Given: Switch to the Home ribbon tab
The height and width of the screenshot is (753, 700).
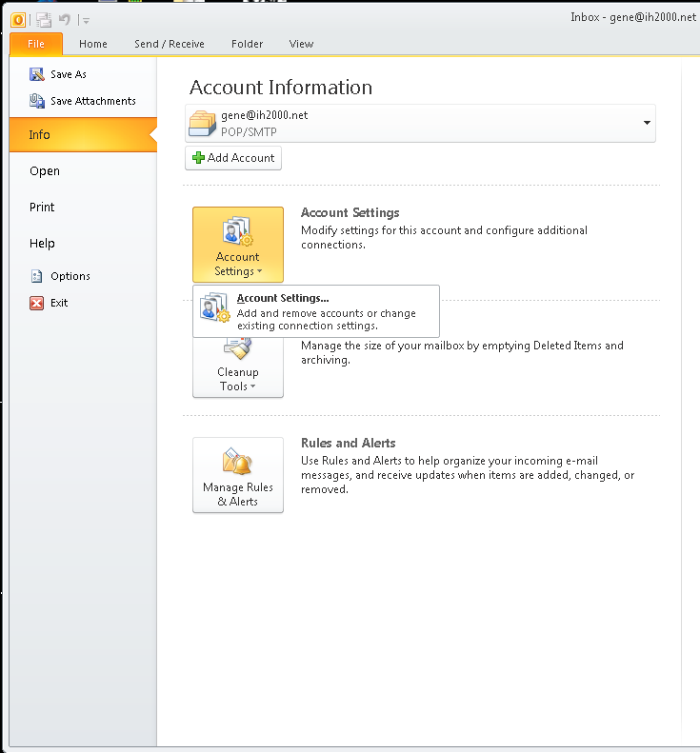Looking at the screenshot, I should pyautogui.click(x=93, y=44).
